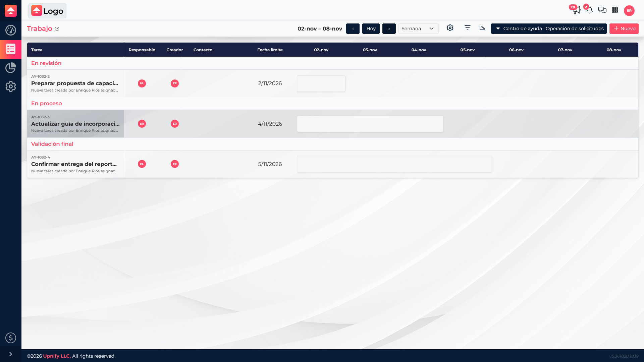The height and width of the screenshot is (362, 644).
Task: Open task Preparar propuesta de capaci...
Action: (x=75, y=83)
